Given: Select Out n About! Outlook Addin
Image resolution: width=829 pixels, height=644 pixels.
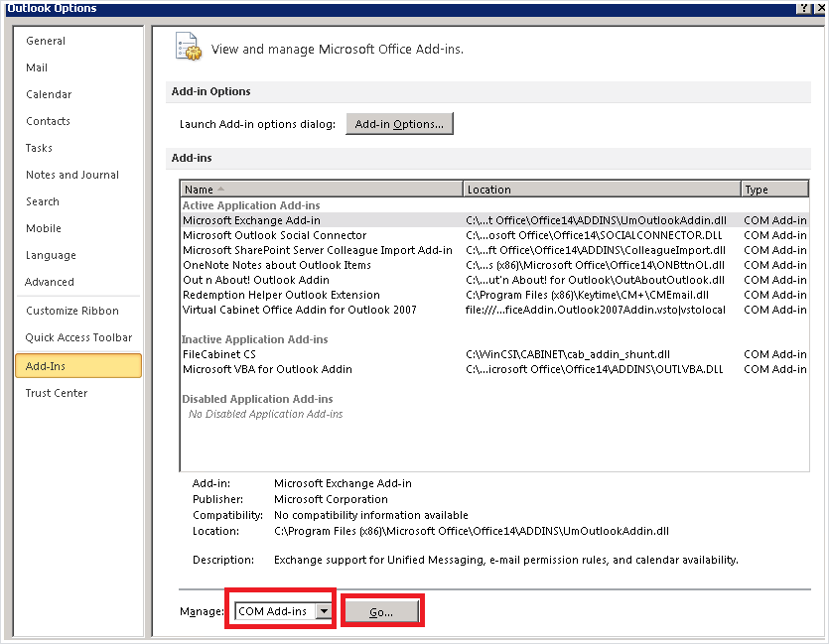Looking at the screenshot, I should point(494,280).
